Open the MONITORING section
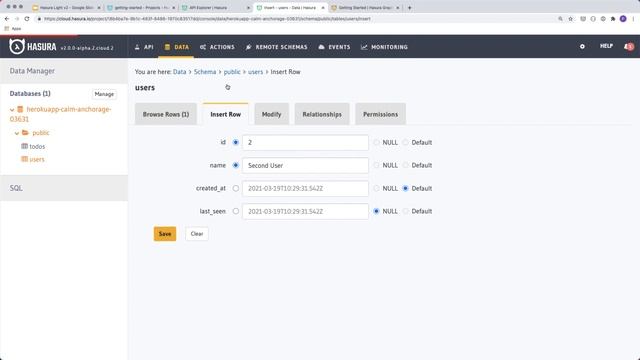Image resolution: width=640 pixels, height=360 pixels. pyautogui.click(x=384, y=47)
